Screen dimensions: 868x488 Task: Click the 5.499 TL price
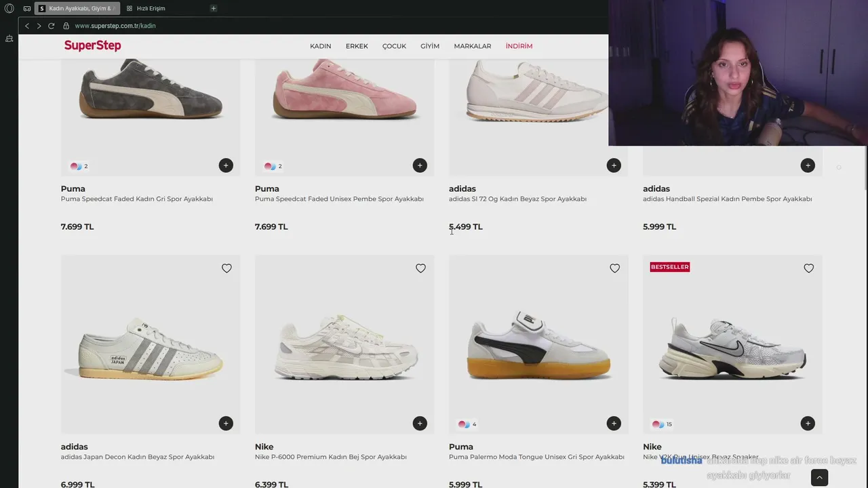click(465, 227)
